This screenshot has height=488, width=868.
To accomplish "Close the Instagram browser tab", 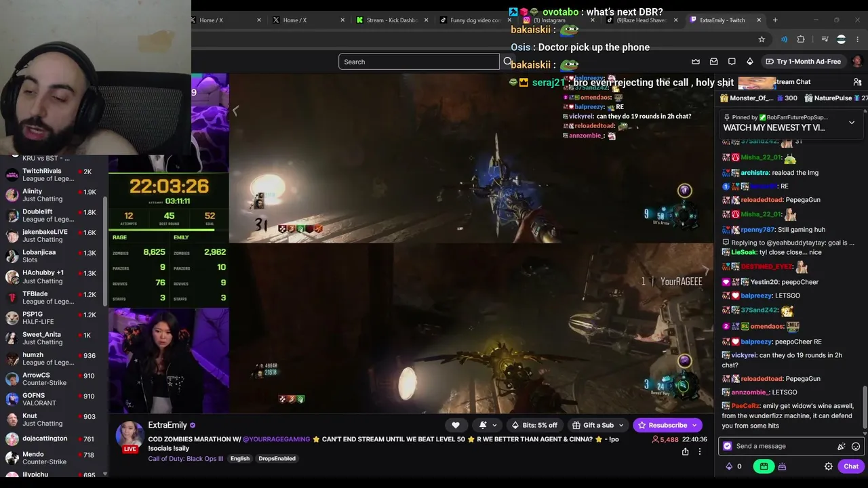I will coord(592,20).
